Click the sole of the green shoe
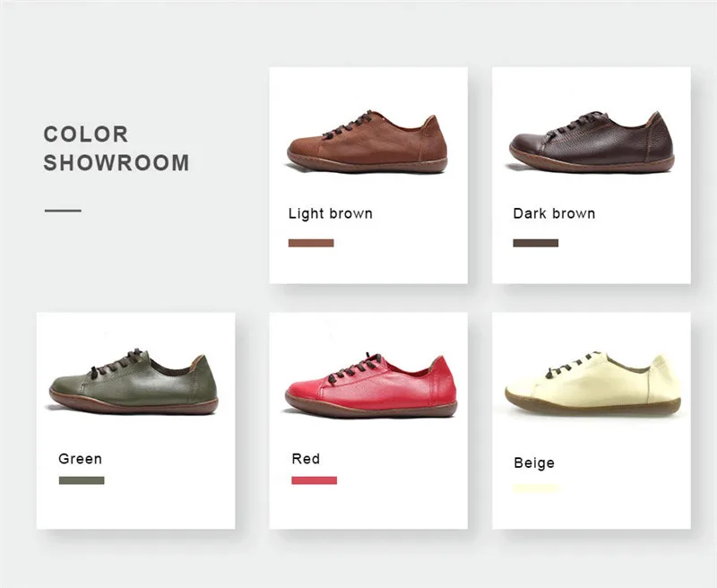The height and width of the screenshot is (588, 717). point(134,404)
